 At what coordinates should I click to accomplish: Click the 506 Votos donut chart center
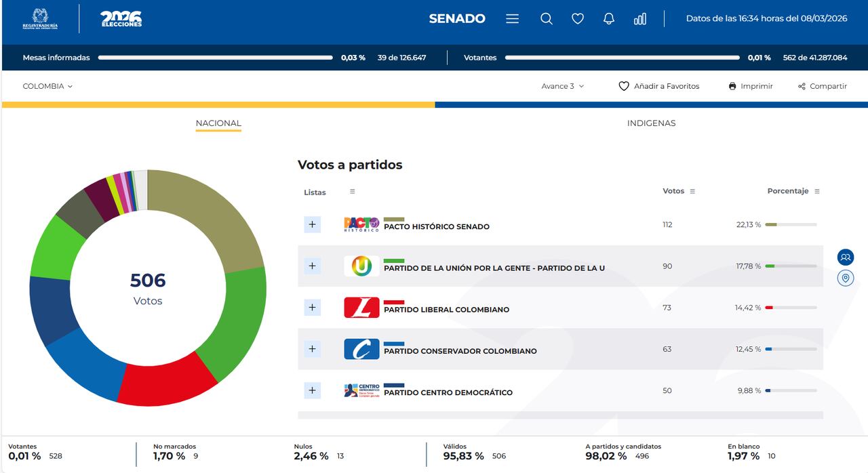click(148, 287)
